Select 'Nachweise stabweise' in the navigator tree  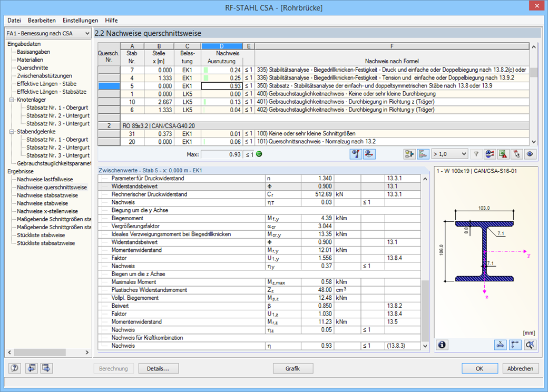coord(42,203)
